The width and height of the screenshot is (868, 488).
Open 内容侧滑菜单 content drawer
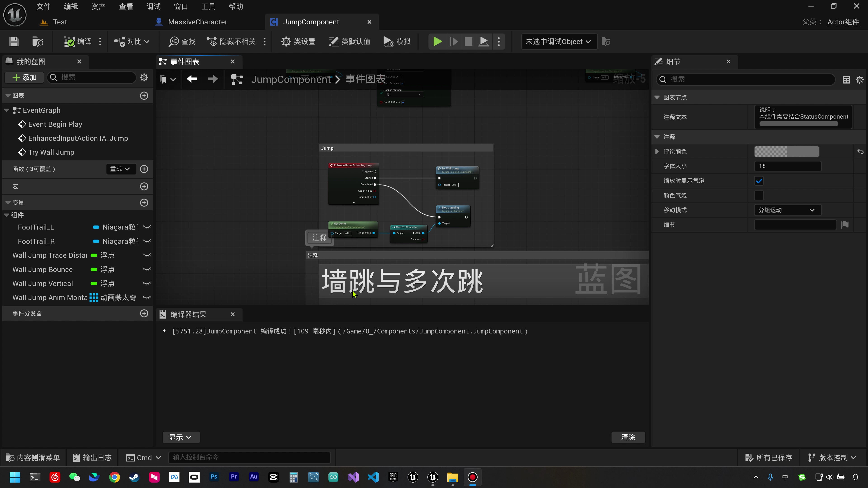click(x=33, y=458)
